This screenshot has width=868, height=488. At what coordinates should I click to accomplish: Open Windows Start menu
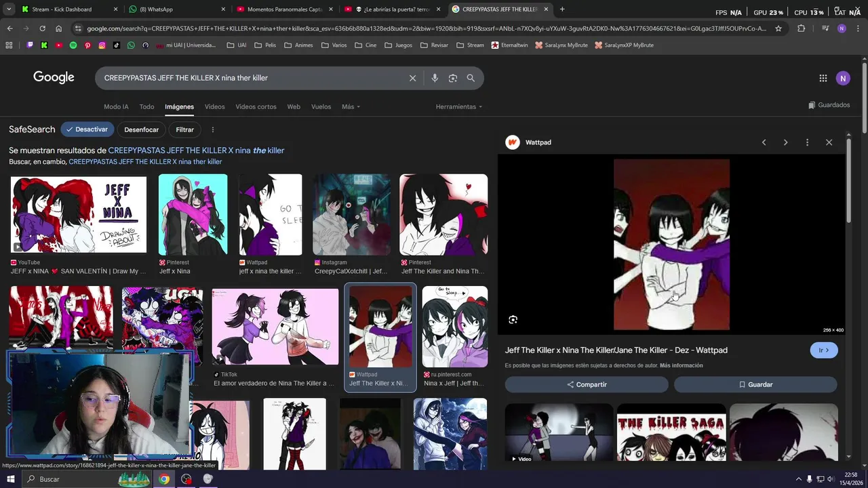10,479
